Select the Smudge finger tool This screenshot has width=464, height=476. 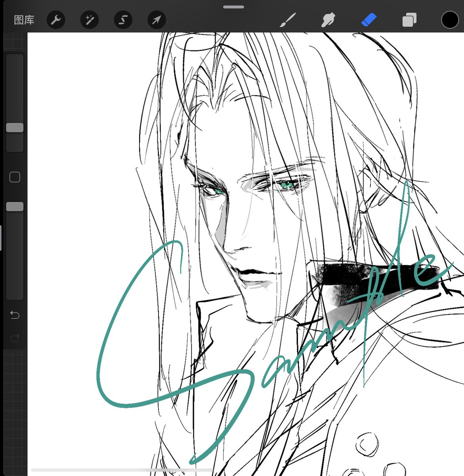(x=328, y=20)
